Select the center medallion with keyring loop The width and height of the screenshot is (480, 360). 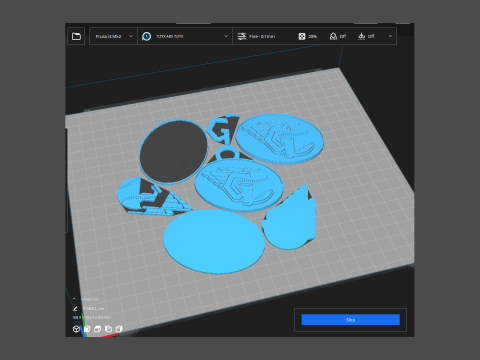tap(239, 185)
